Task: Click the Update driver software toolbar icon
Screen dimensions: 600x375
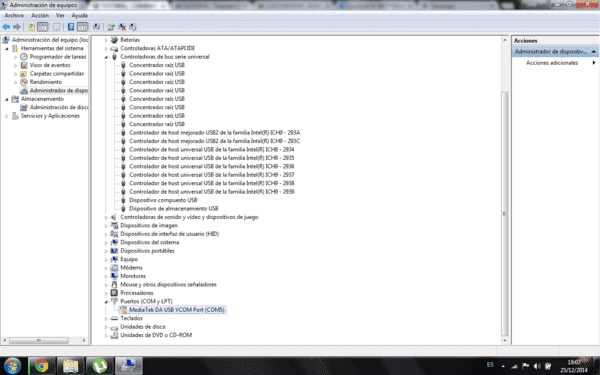Action: (x=111, y=27)
